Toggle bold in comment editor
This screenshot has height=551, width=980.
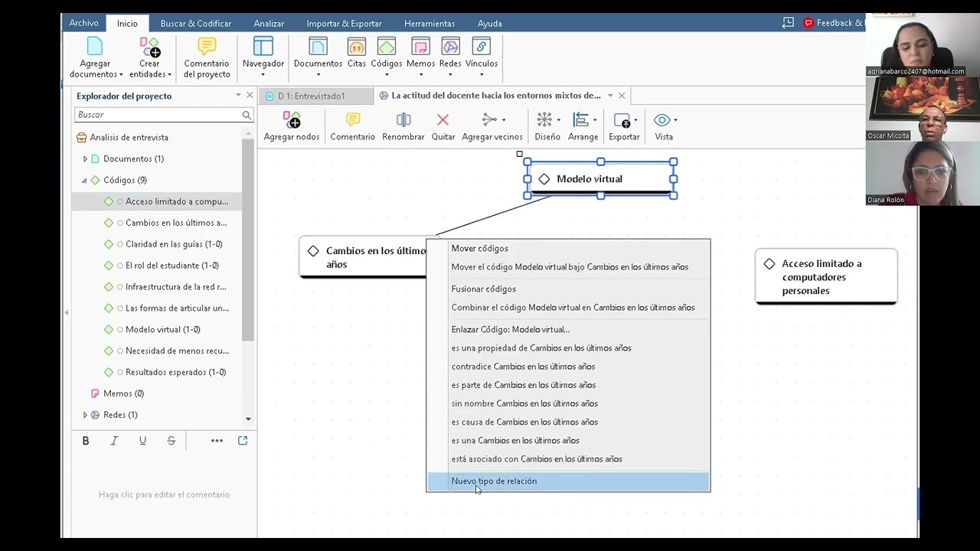(x=86, y=441)
